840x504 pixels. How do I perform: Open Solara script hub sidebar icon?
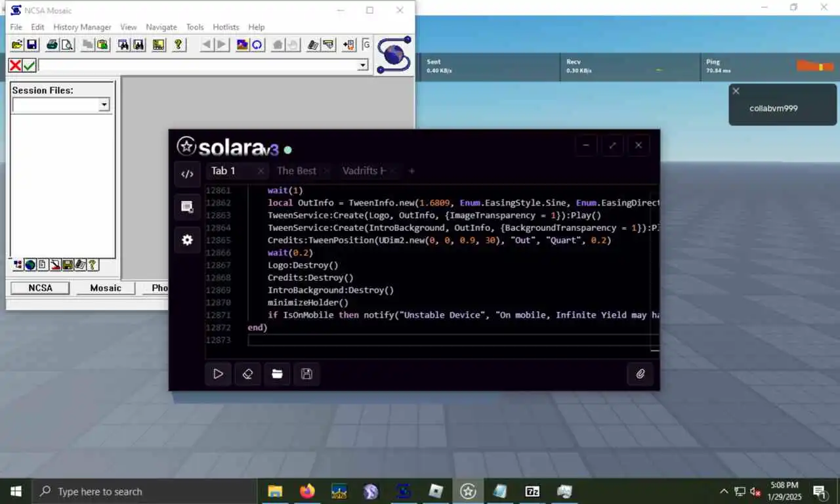click(187, 207)
